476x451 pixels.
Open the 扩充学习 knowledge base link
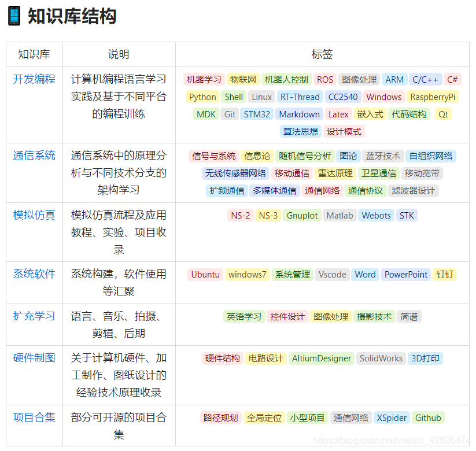(34, 316)
